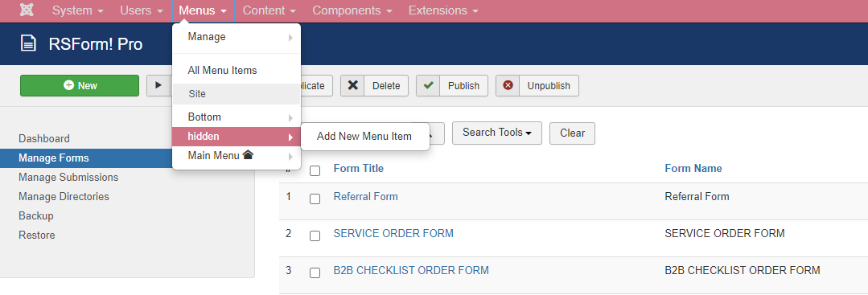Go to Manage Submissions in sidebar
868x295 pixels.
pos(68,177)
